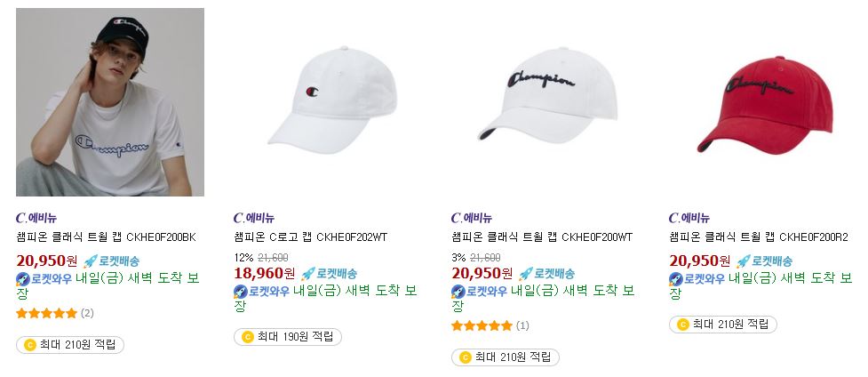This screenshot has width=868, height=377.
Task: Click the five-star rating with 2 reviews
Action: [x=46, y=313]
